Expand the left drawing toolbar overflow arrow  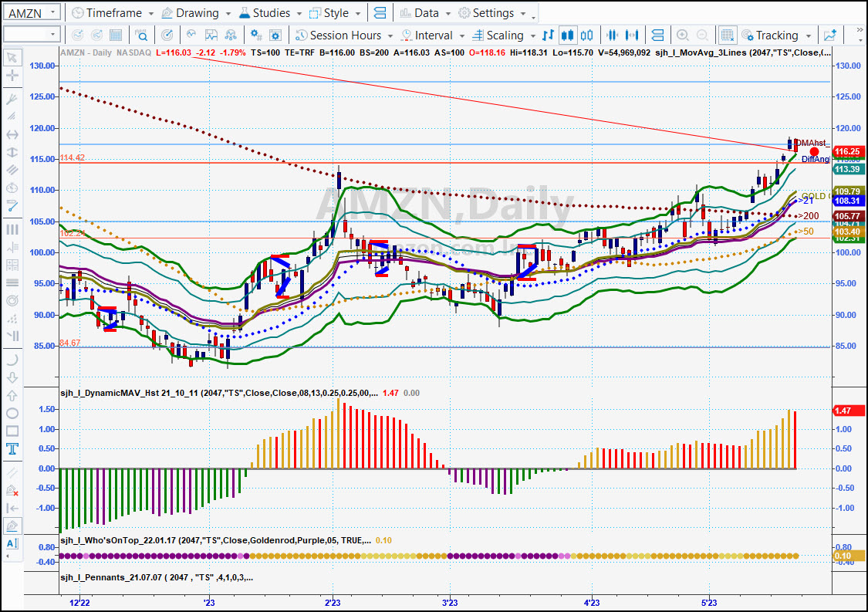click(7, 556)
